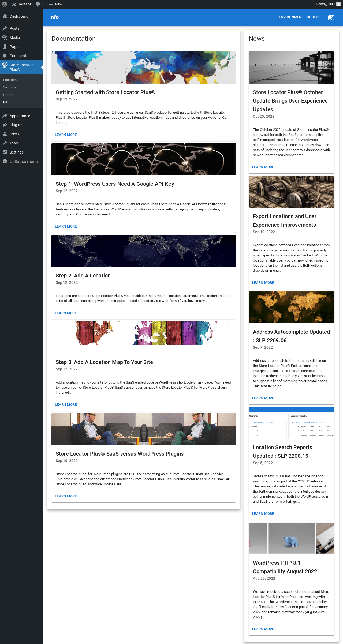Click the Media sidebar icon
Image resolution: width=343 pixels, height=644 pixels.
pos(5,38)
